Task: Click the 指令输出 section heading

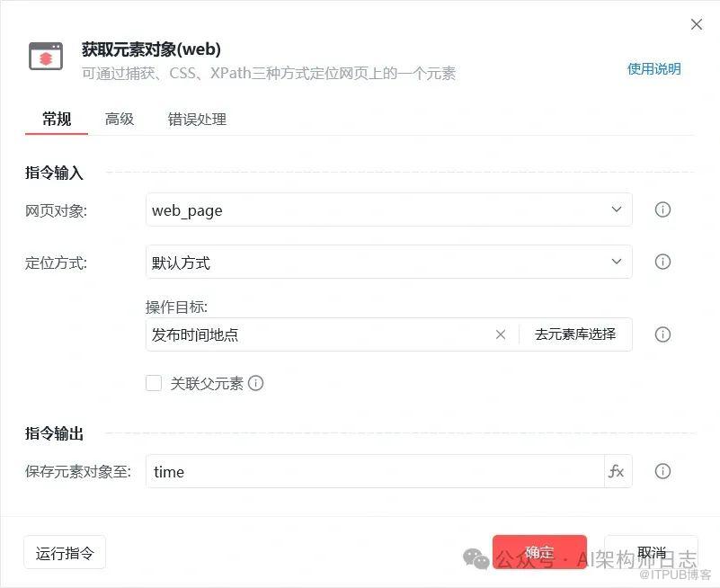Action: (x=54, y=433)
